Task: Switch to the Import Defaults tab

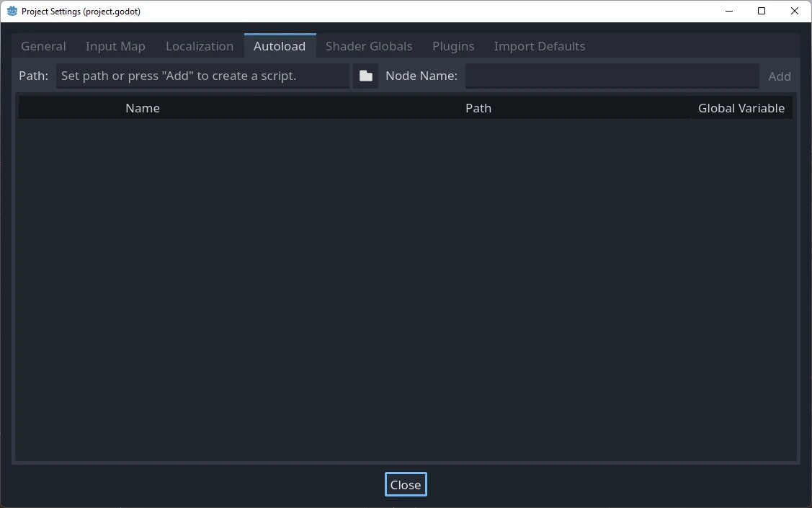Action: coord(540,45)
